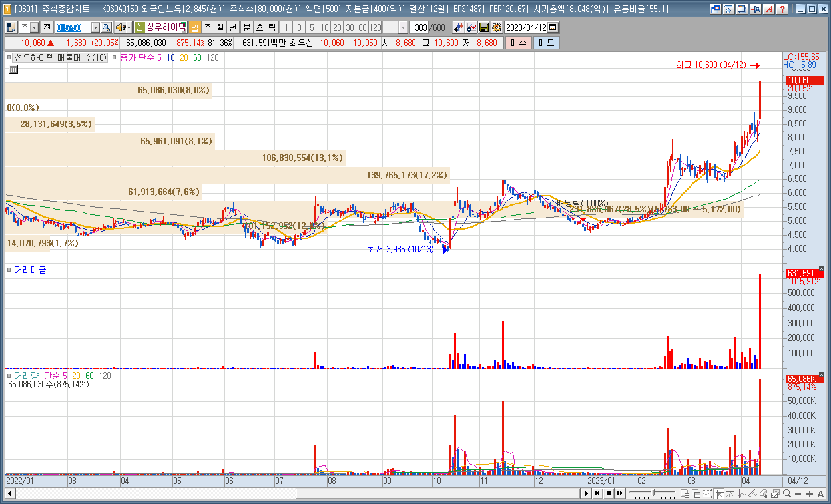Open the line drawing tool icon
Screen dimensions: 831x504
[x=471, y=27]
